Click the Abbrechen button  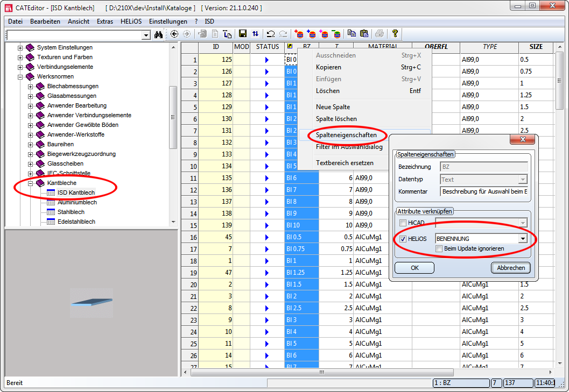(x=510, y=268)
